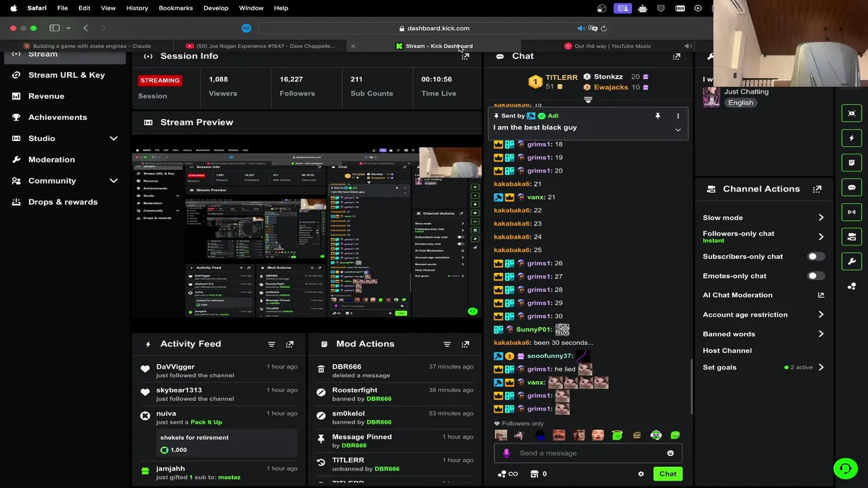Open the History menu
Viewport: 868px width, 488px height.
(x=137, y=8)
